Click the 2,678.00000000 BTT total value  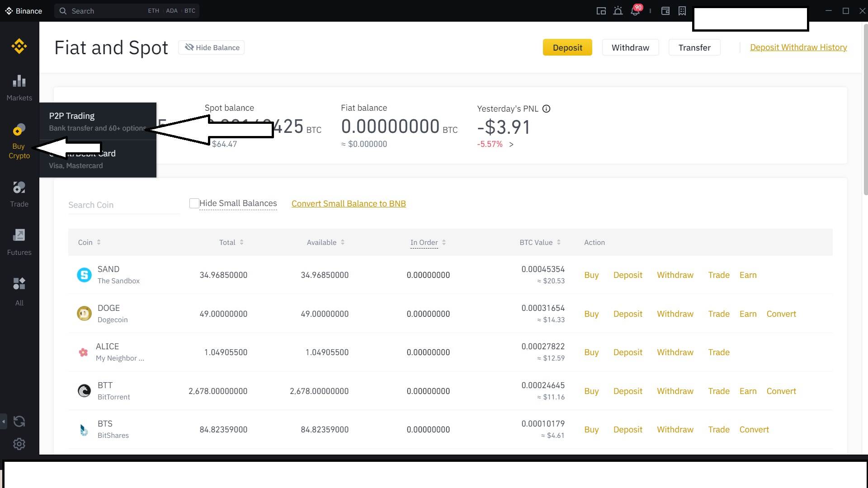218,391
